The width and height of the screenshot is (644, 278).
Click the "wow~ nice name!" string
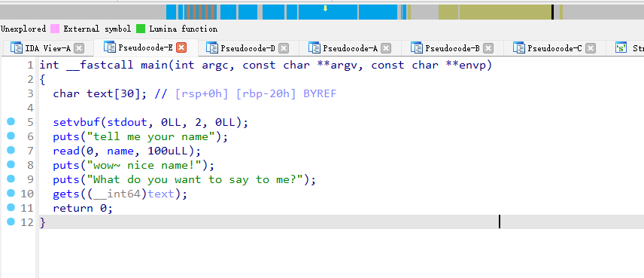click(x=147, y=165)
